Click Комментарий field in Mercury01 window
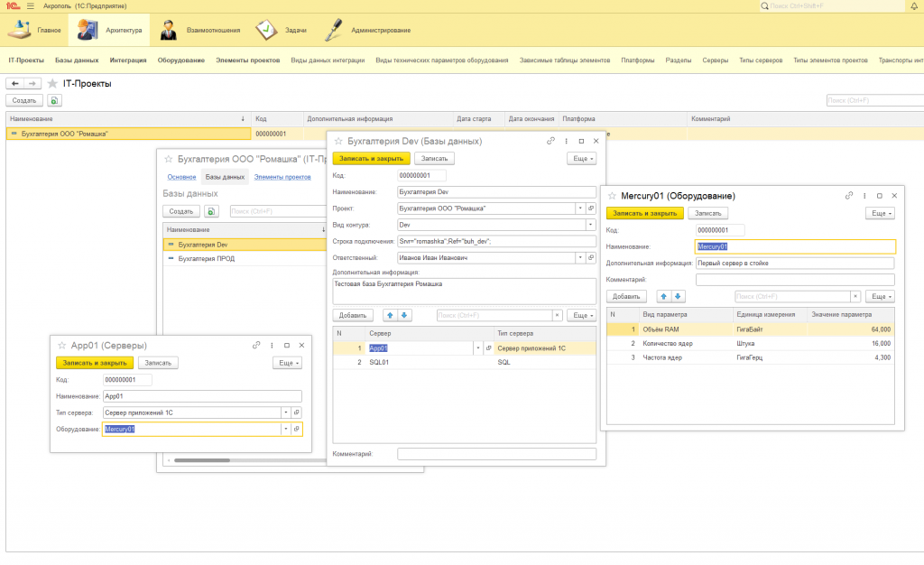Image resolution: width=924 pixels, height=565 pixels. tap(795, 280)
